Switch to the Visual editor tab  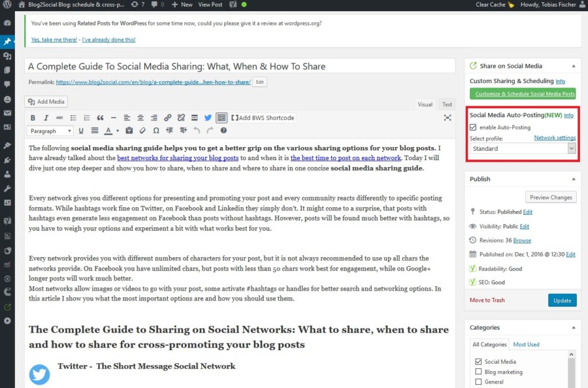(425, 105)
